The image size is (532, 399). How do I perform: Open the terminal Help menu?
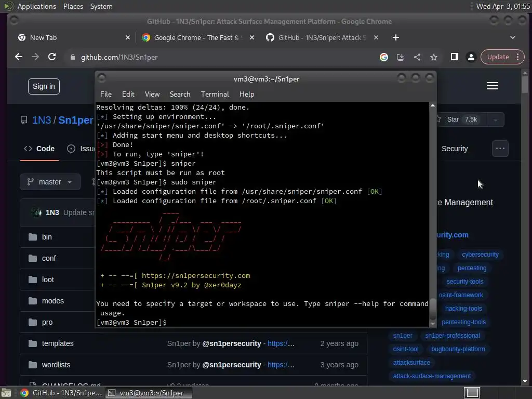(x=247, y=95)
